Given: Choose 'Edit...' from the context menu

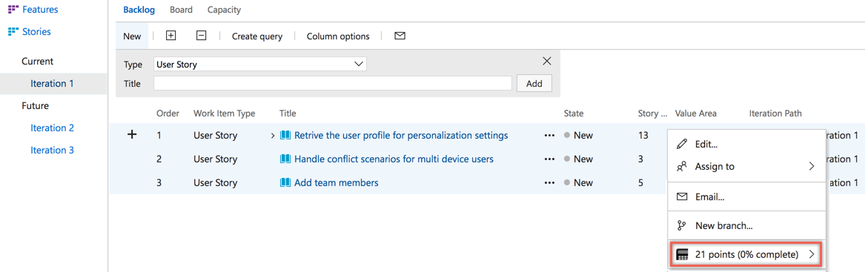Looking at the screenshot, I should [746, 144].
